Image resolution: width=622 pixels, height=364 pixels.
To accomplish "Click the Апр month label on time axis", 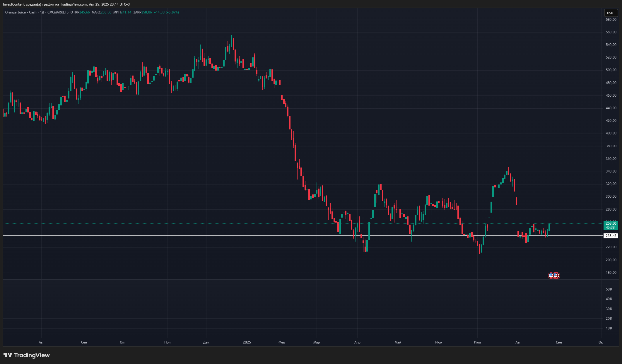I will [x=357, y=342].
